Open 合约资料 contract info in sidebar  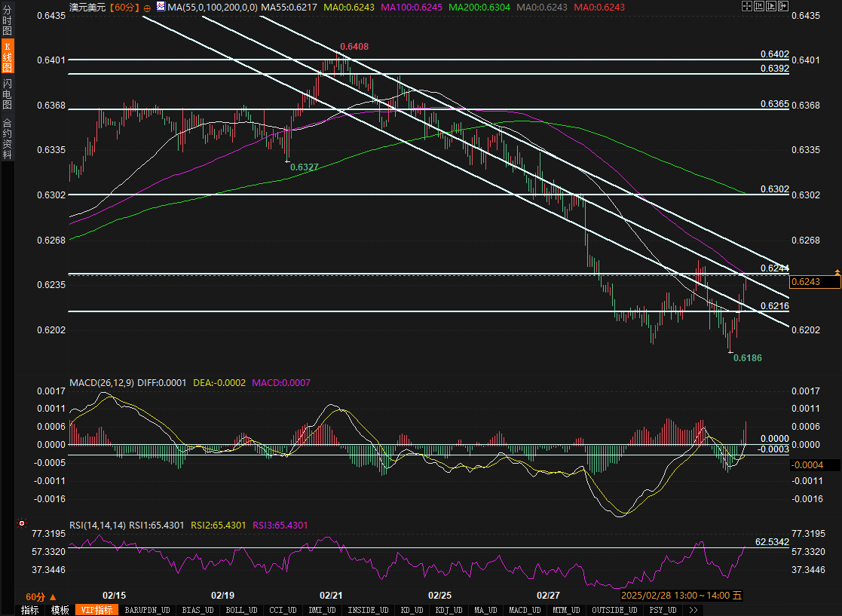8,139
